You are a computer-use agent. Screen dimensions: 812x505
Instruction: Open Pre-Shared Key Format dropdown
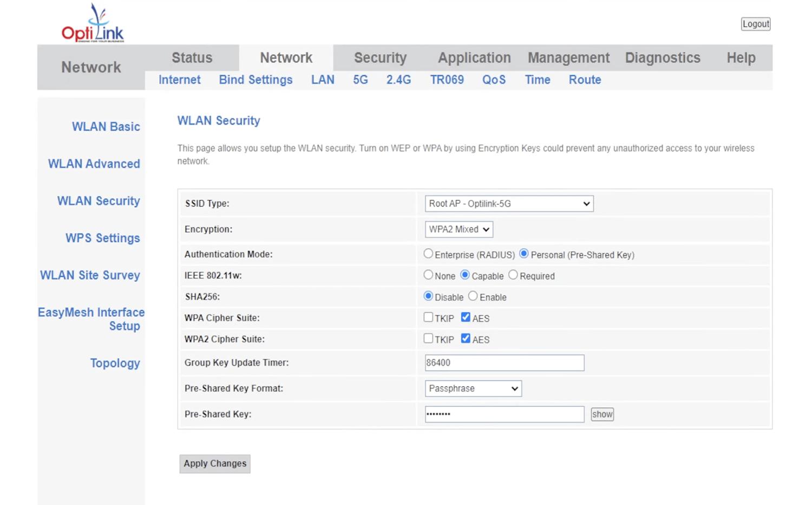click(x=473, y=389)
